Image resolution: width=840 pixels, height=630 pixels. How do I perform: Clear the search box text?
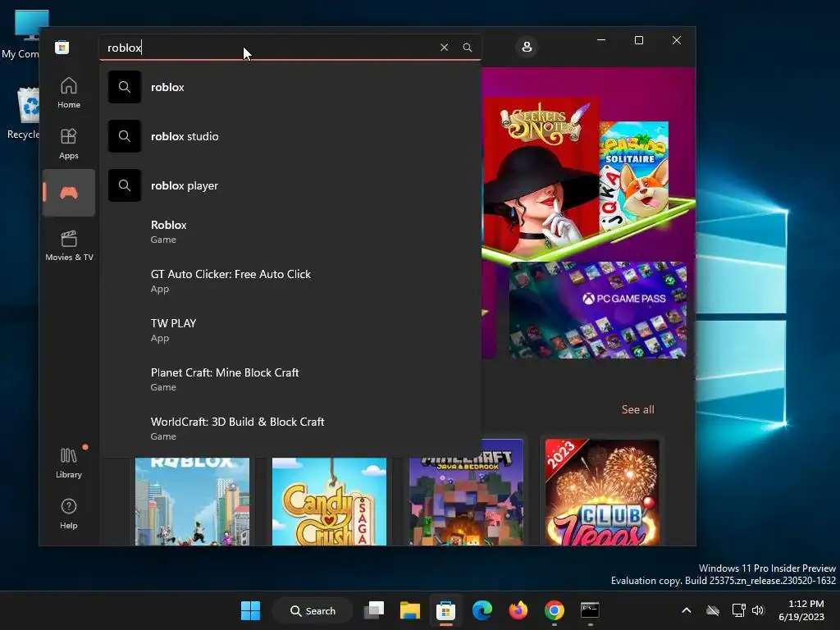click(x=444, y=47)
